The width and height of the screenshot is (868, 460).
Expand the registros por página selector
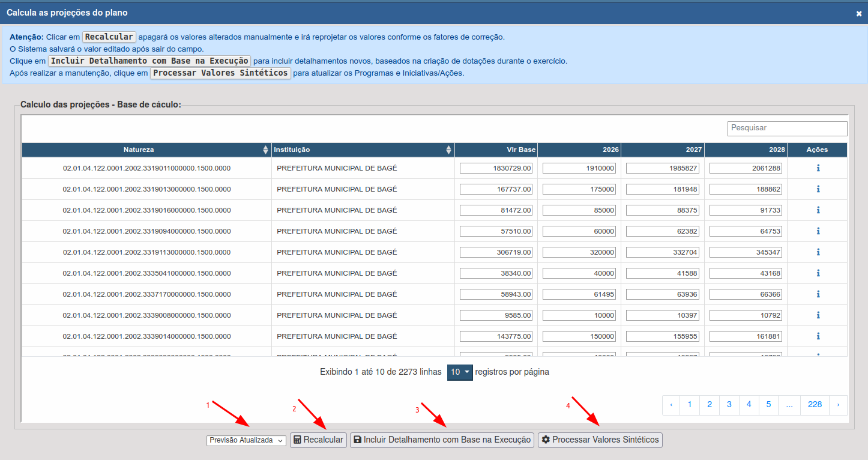[x=460, y=372]
